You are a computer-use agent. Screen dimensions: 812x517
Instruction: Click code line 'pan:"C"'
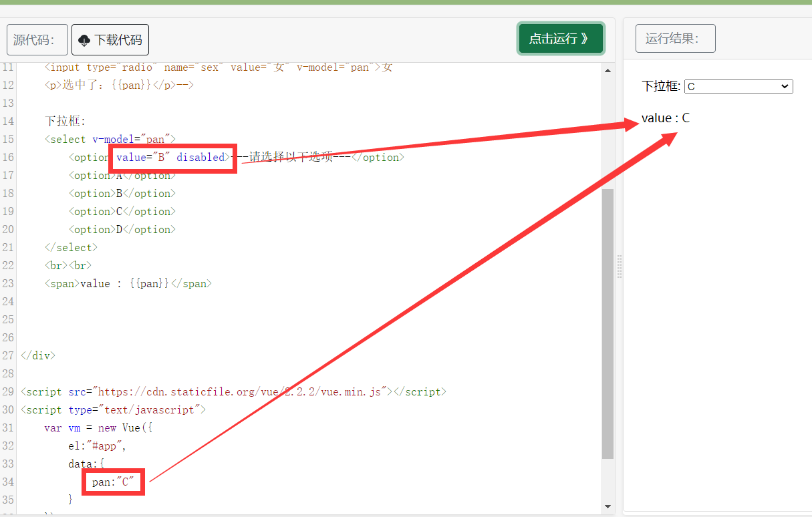pos(113,482)
